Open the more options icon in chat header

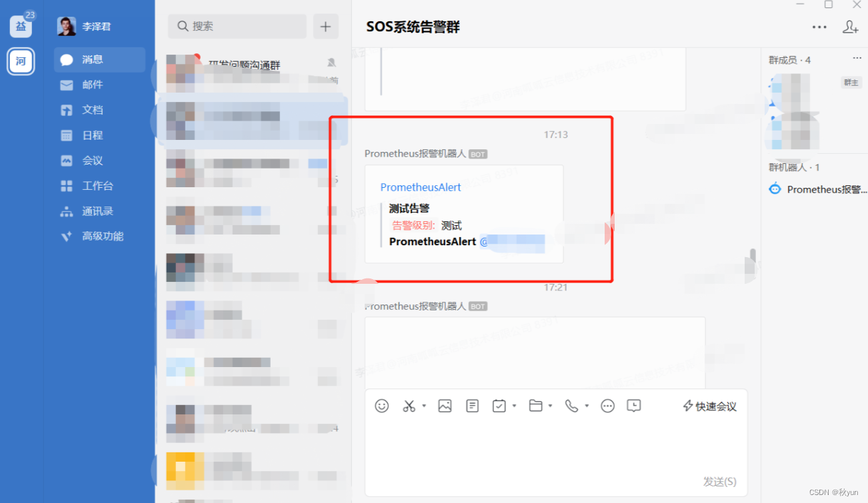pyautogui.click(x=819, y=27)
